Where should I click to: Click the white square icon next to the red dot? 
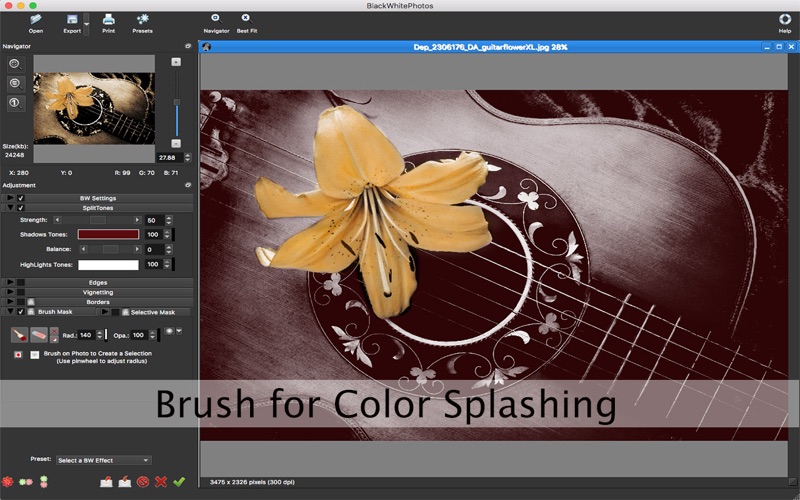coord(34,355)
